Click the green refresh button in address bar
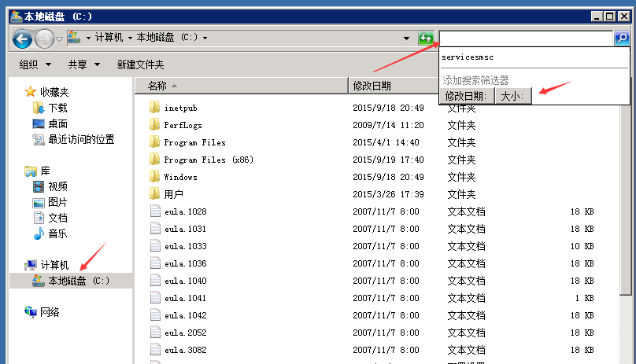636x364 pixels. coord(426,38)
